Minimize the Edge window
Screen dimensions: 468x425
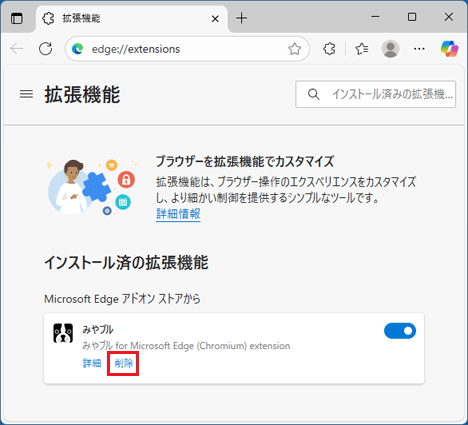point(375,17)
